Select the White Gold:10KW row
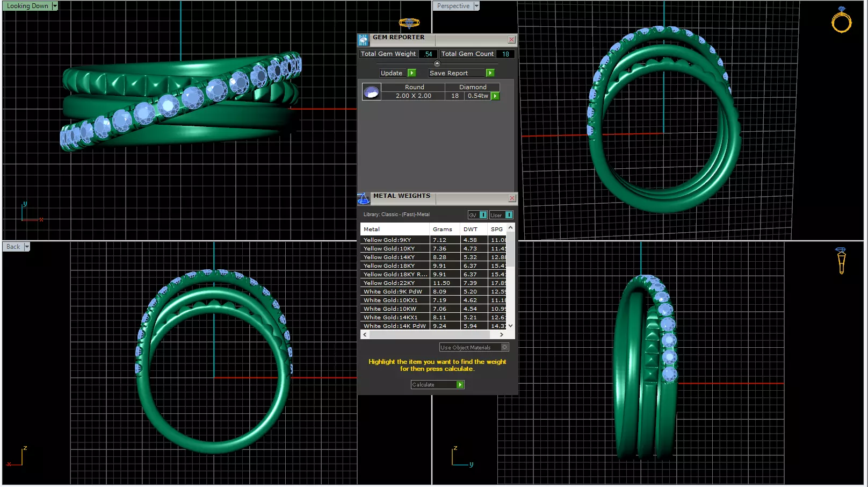This screenshot has width=868, height=487. 433,309
